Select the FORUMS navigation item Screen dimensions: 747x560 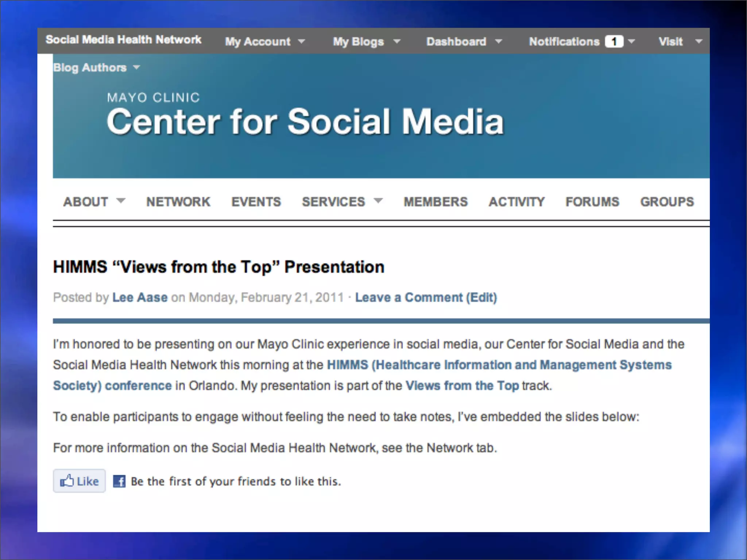[592, 202]
